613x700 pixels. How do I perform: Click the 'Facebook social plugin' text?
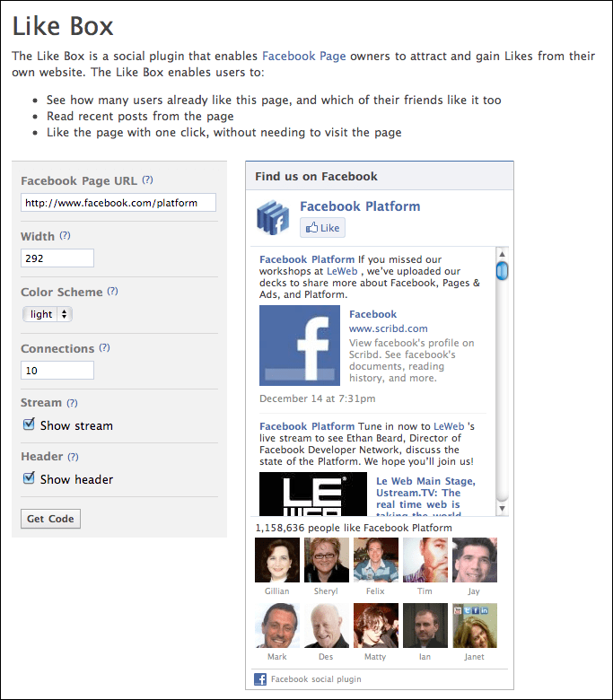[316, 679]
